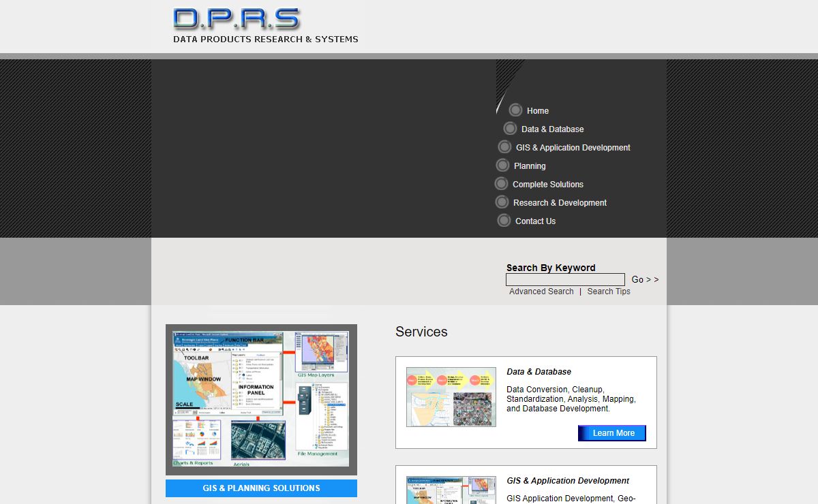Image resolution: width=818 pixels, height=504 pixels.
Task: Click the round bullet icon beside Home
Action: (x=515, y=110)
